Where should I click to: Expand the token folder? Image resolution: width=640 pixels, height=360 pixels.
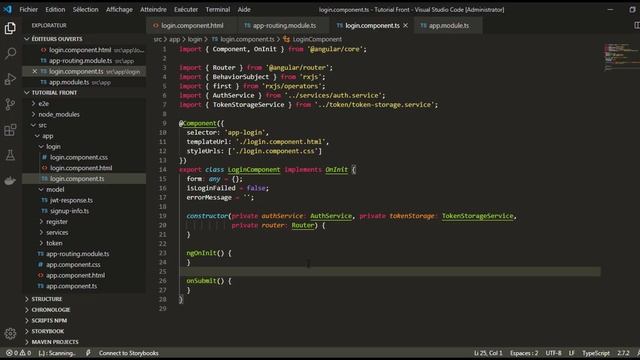tap(54, 243)
